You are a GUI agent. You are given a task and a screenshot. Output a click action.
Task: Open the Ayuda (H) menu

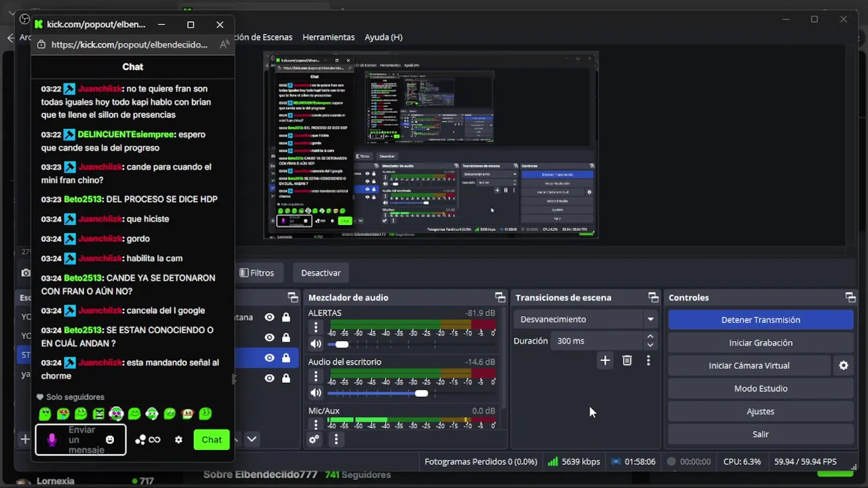pos(383,37)
